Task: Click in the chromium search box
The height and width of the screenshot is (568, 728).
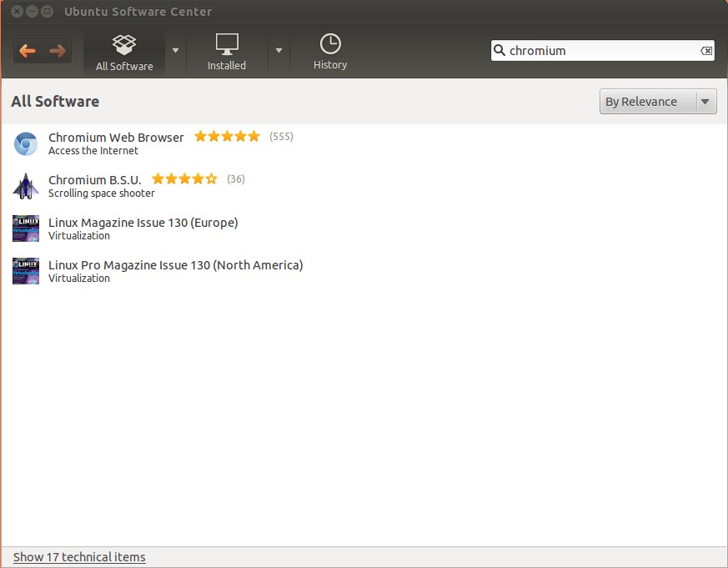Action: pyautogui.click(x=600, y=51)
